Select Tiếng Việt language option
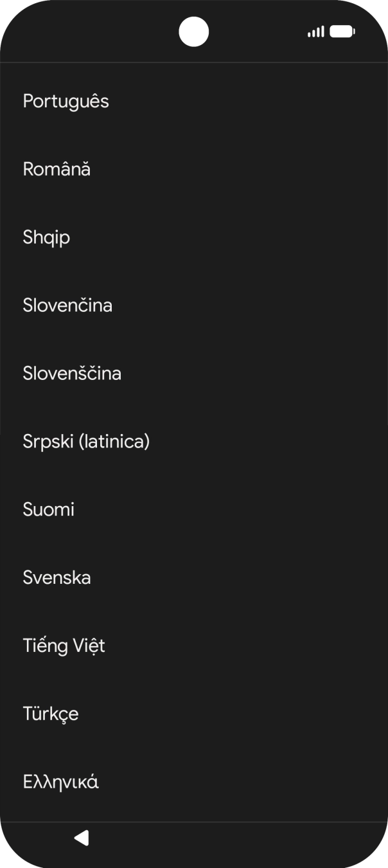This screenshot has width=388, height=868. pyautogui.click(x=64, y=646)
